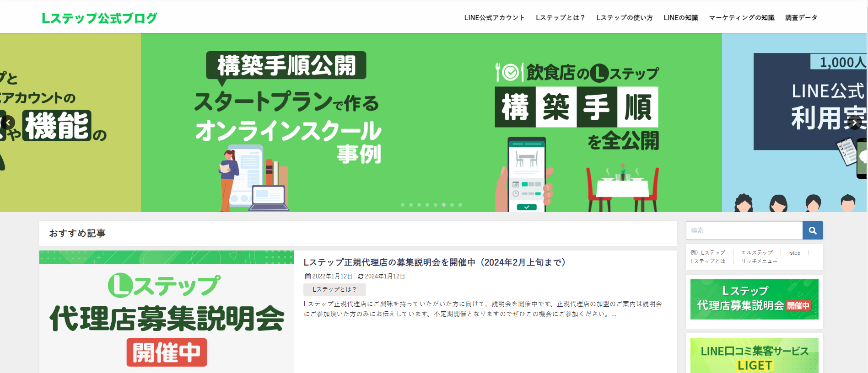The height and width of the screenshot is (373, 868).
Task: Click the Lステップ example keyword
Action: coord(713,252)
